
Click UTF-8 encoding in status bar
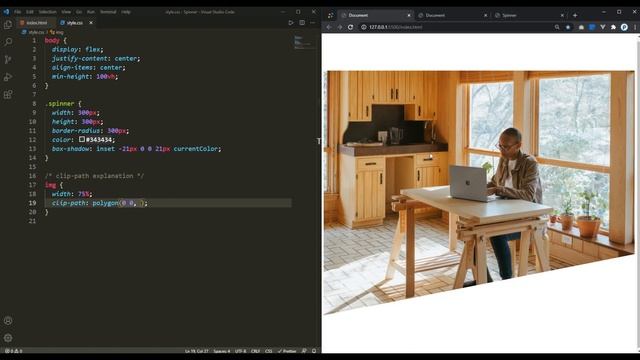[x=240, y=351]
